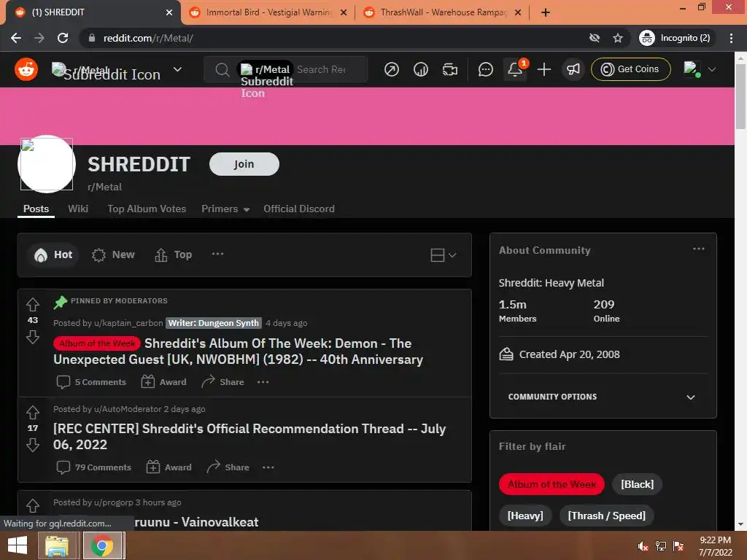The height and width of the screenshot is (560, 747).
Task: Open the Chrome three-dot menu
Action: click(731, 38)
